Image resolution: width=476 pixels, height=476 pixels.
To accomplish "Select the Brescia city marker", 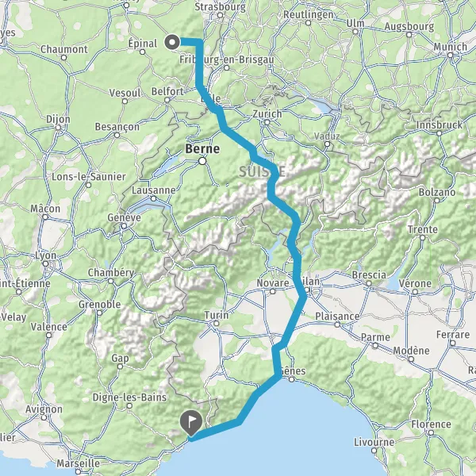I will point(369,283).
